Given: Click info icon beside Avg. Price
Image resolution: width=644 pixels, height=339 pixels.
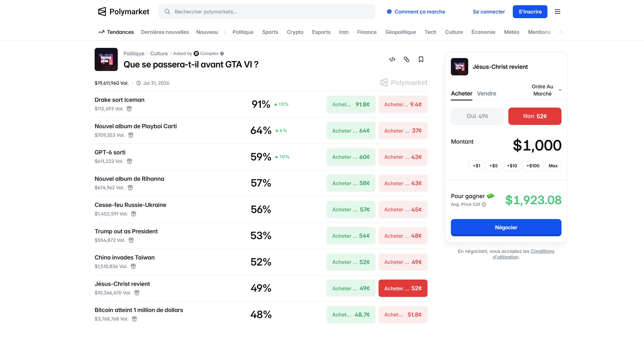Looking at the screenshot, I should [x=484, y=204].
